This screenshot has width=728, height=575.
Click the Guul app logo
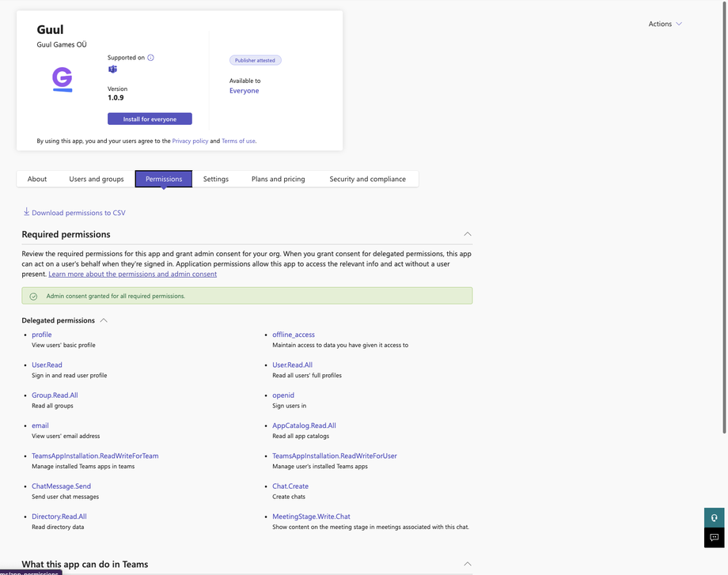(62, 80)
